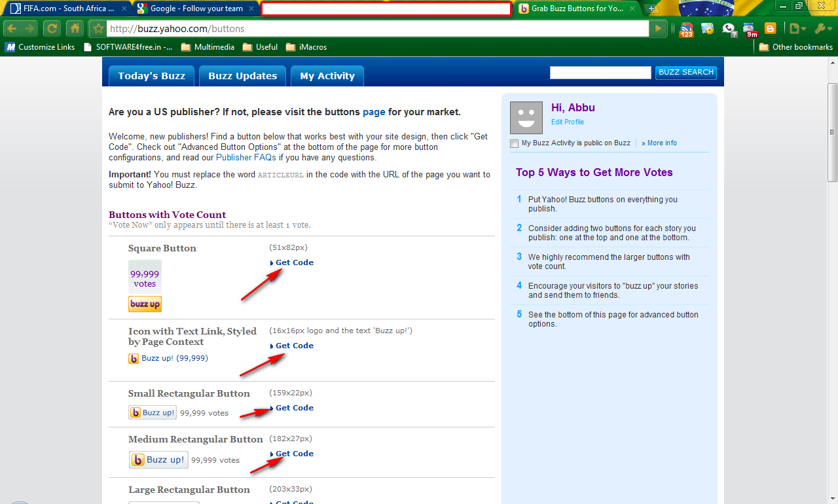Viewport: 838px width, 504px height.
Task: Open the page menu dropdown
Action: click(x=796, y=29)
